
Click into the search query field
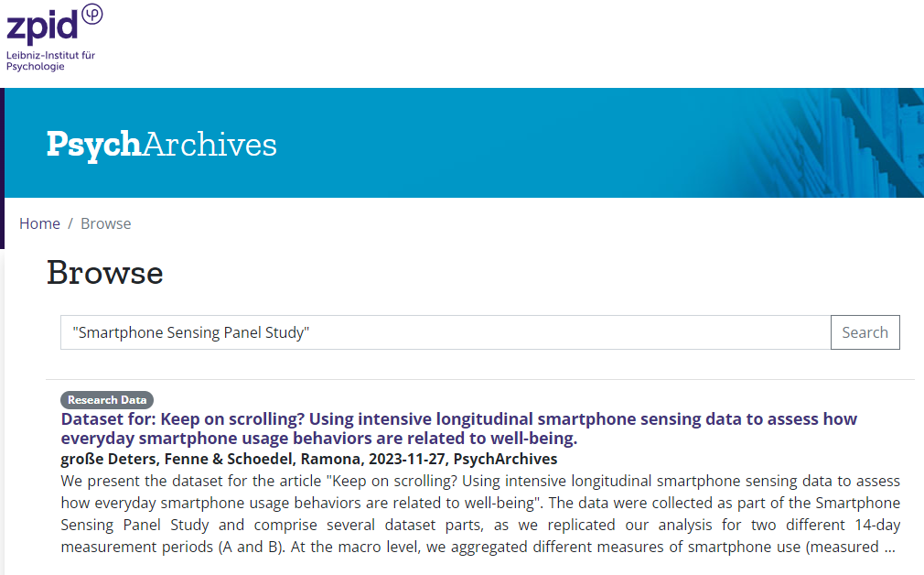coord(446,332)
